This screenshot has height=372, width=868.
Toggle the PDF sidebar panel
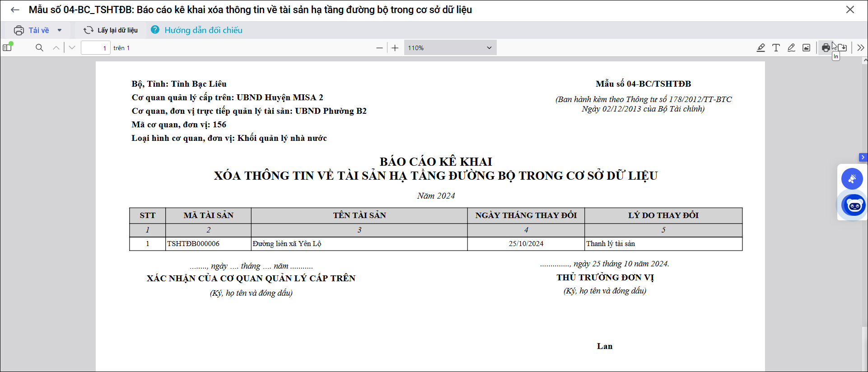pos(8,47)
